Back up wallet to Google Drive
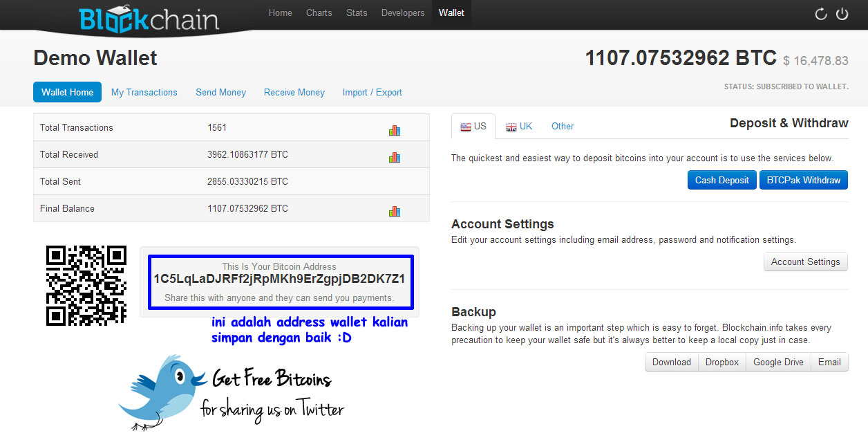 click(x=779, y=362)
